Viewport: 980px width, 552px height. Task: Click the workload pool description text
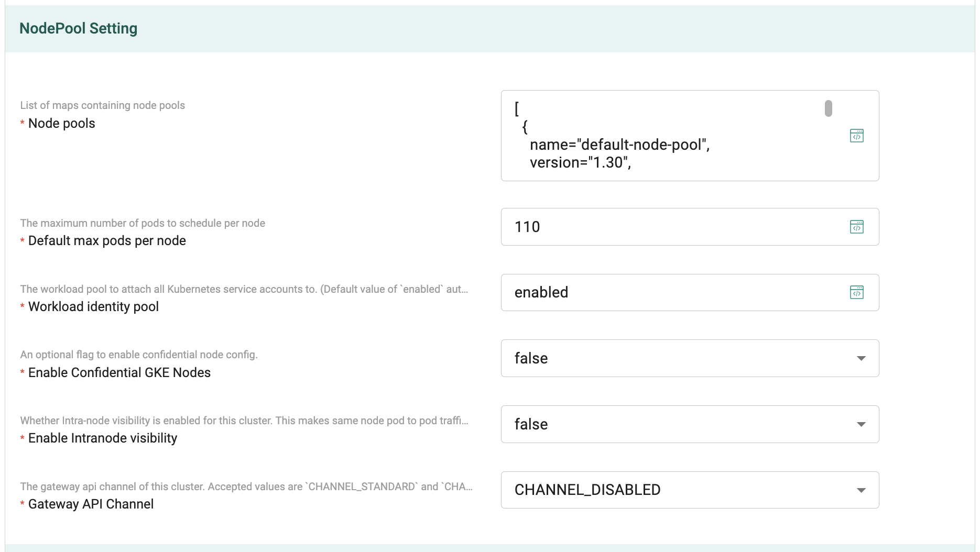244,289
